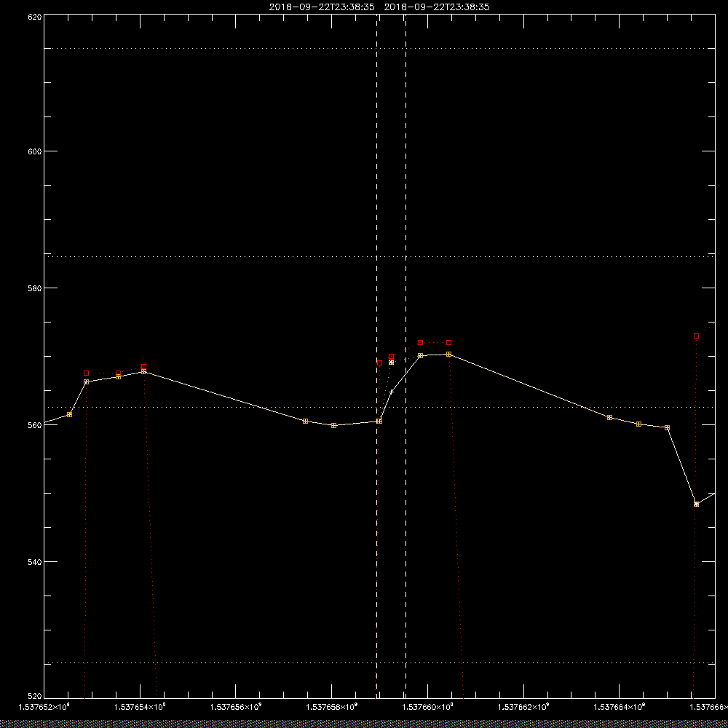Image resolution: width=728 pixels, height=728 pixels.
Task: Click the 1.537658×10⁹ x-axis label
Action: click(x=331, y=707)
